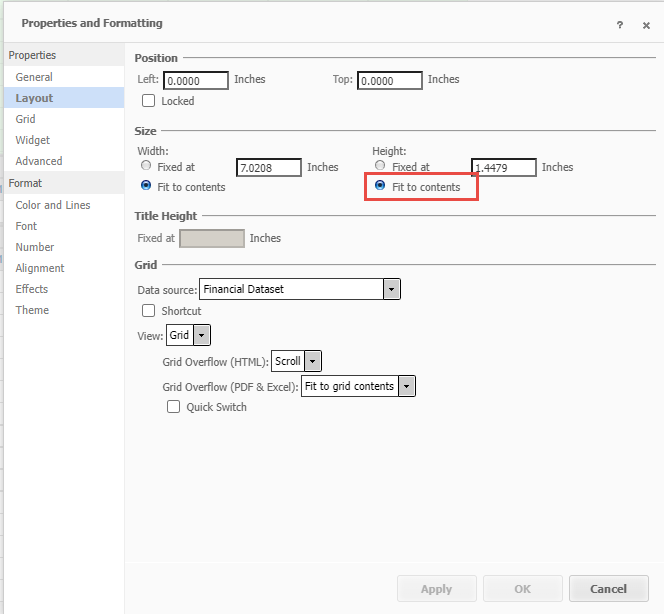Enable the Shortcut checkbox
664x614 pixels.
pyautogui.click(x=148, y=311)
